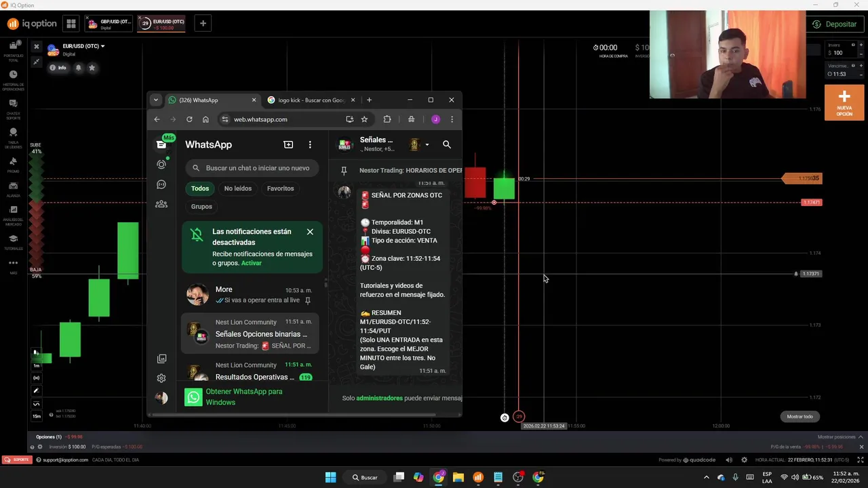Expand the EUR/USD (OTC) asset dropdown

point(103,46)
